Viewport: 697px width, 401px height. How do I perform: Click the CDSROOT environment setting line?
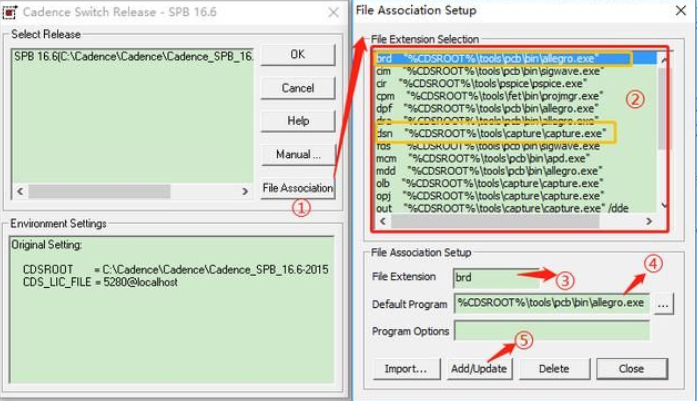click(x=176, y=269)
